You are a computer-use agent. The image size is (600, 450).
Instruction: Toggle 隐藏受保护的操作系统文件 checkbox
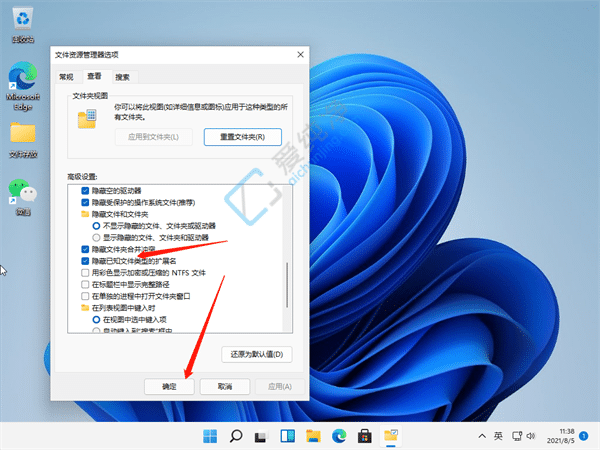click(85, 202)
